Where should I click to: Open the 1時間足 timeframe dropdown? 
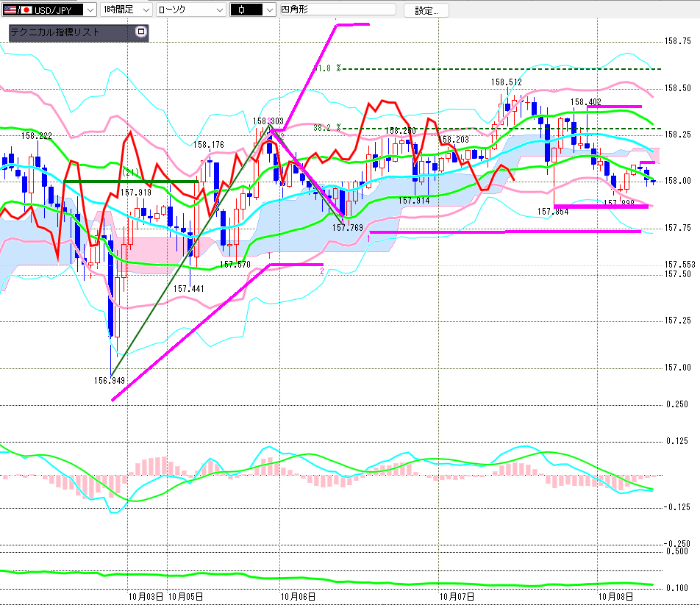[126, 10]
